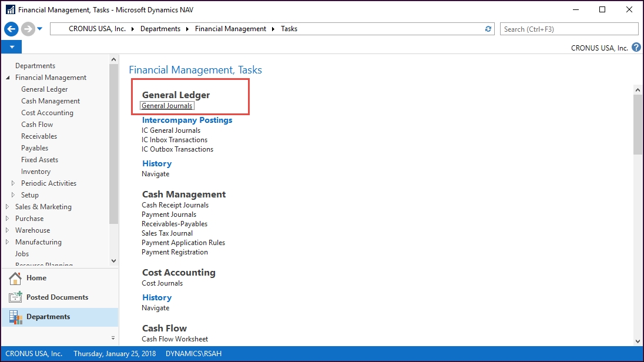Viewport: 644px width, 362px height.
Task: Select Departments root in the tree
Action: pyautogui.click(x=35, y=66)
